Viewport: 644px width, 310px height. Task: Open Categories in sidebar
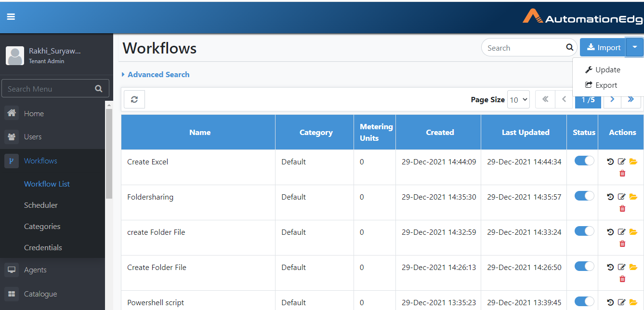[x=42, y=227]
